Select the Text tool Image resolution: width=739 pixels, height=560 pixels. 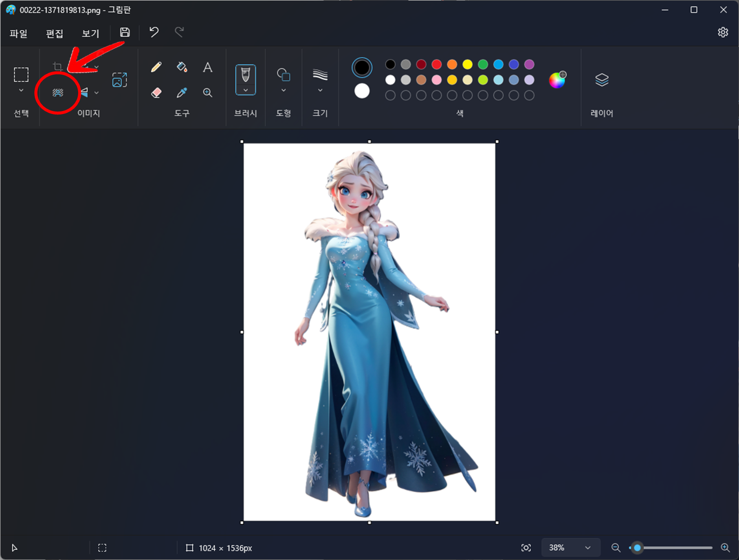tap(208, 67)
